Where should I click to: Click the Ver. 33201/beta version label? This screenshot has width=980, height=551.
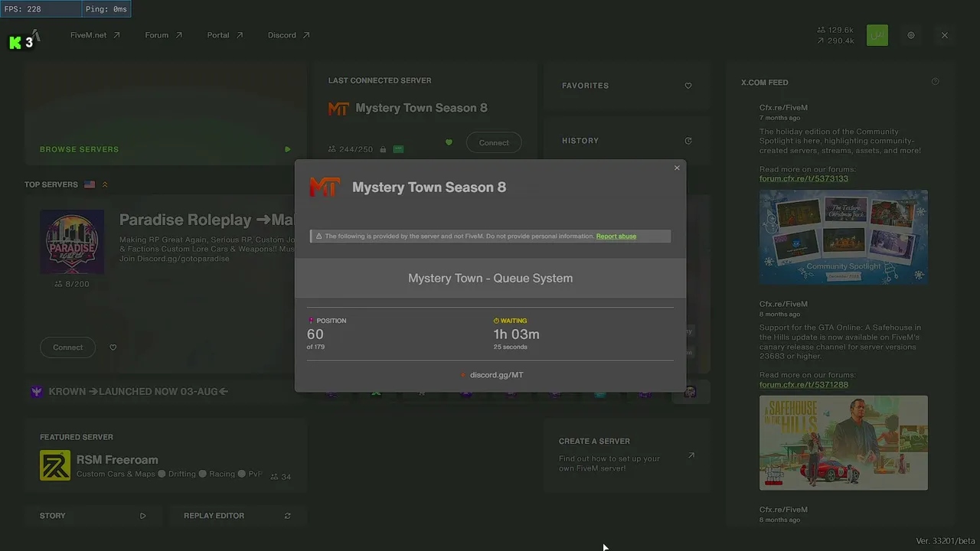(x=946, y=541)
